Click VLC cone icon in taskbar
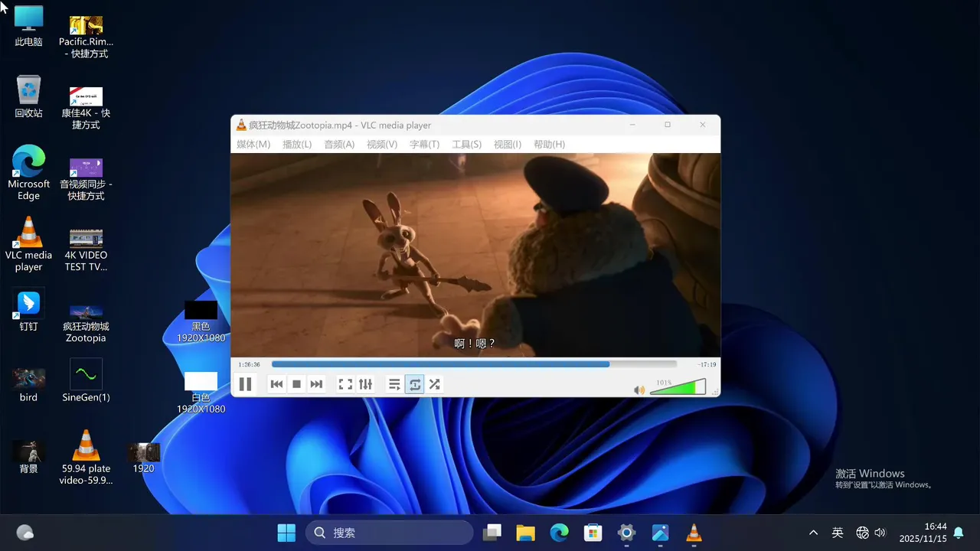The image size is (980, 551). pos(694,533)
